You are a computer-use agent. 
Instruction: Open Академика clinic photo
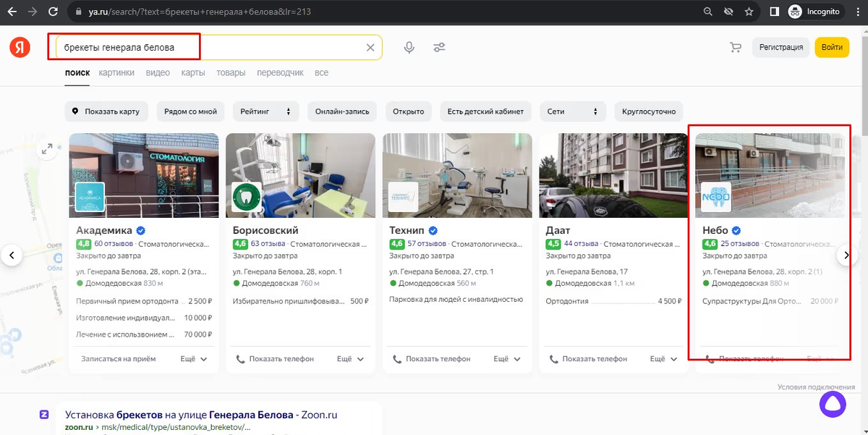(x=144, y=175)
